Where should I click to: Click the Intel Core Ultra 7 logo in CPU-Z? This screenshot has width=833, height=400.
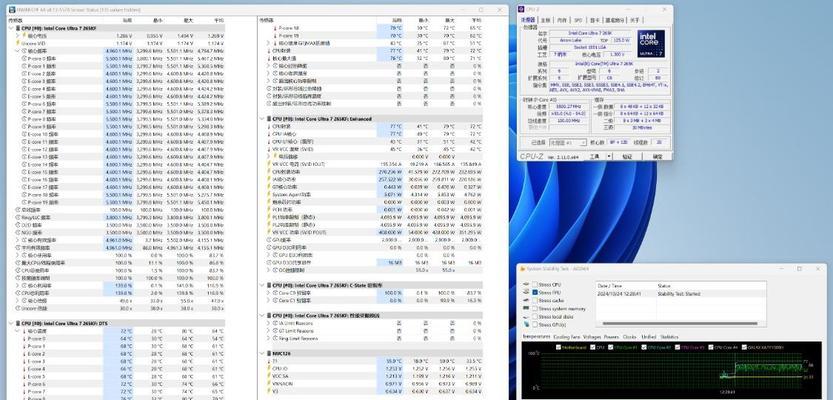click(x=651, y=43)
